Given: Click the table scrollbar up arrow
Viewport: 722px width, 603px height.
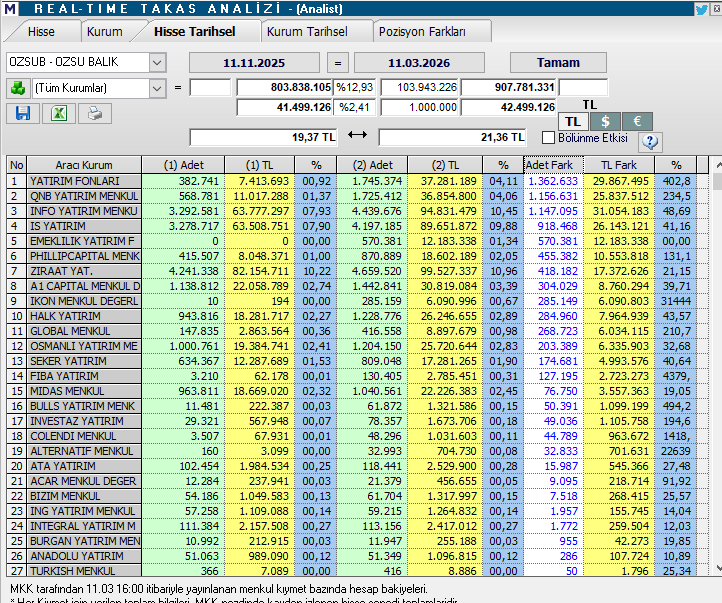Looking at the screenshot, I should click(718, 165).
